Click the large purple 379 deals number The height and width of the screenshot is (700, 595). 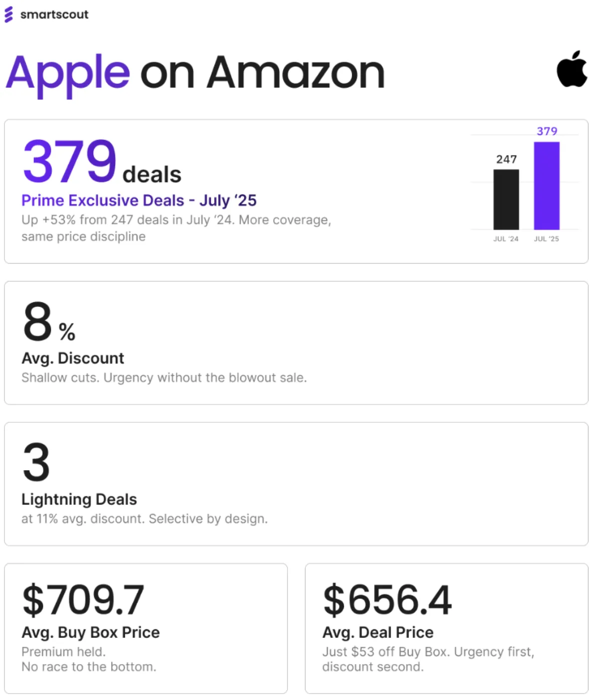70,161
